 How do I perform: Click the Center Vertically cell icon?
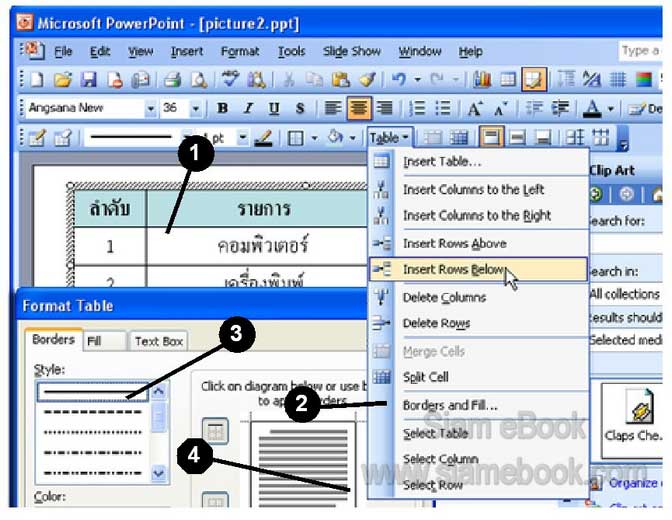click(x=518, y=138)
